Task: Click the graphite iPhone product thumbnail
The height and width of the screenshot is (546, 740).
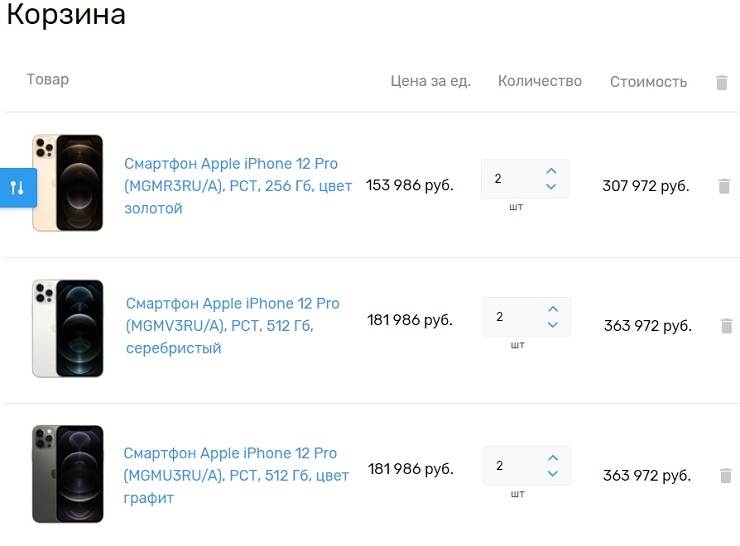Action: (x=67, y=474)
